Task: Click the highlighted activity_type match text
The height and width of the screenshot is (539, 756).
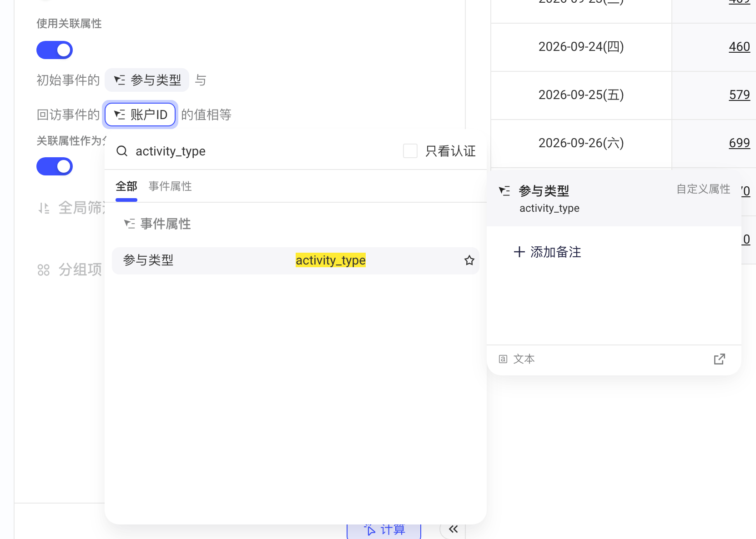Action: [331, 260]
